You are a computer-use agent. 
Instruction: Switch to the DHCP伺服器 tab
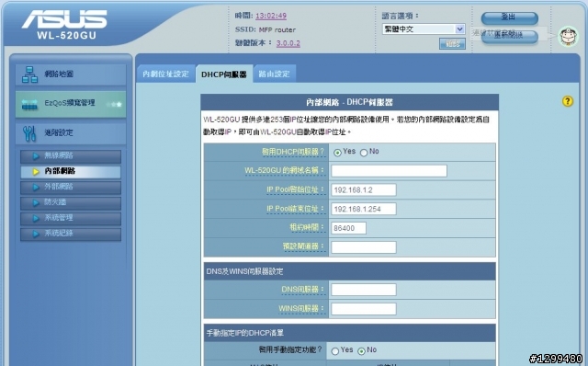tap(224, 74)
